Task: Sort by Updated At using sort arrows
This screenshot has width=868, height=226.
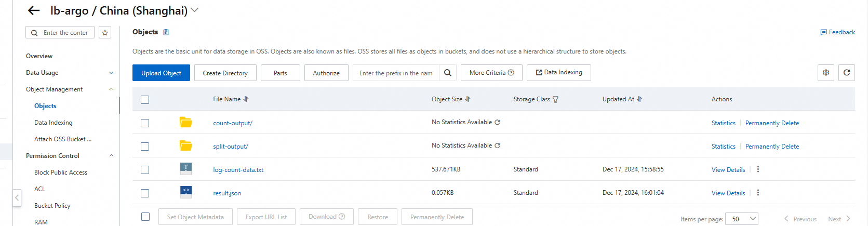Action: pos(639,99)
